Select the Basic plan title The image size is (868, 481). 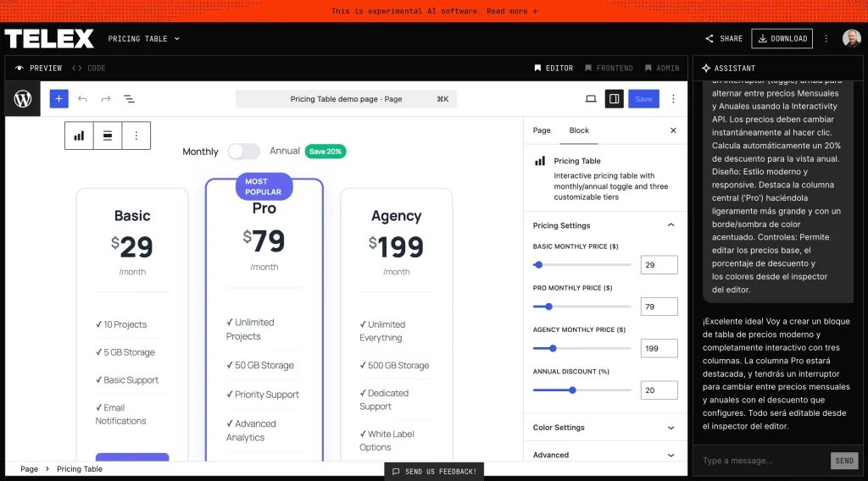click(132, 216)
